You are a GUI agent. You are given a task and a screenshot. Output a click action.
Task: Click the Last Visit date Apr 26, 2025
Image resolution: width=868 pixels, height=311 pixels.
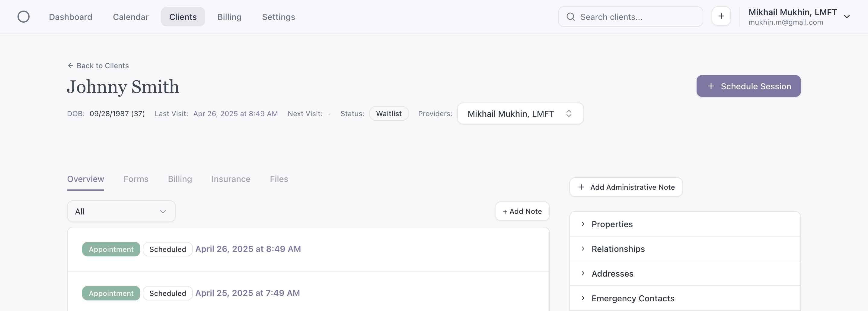coord(235,113)
